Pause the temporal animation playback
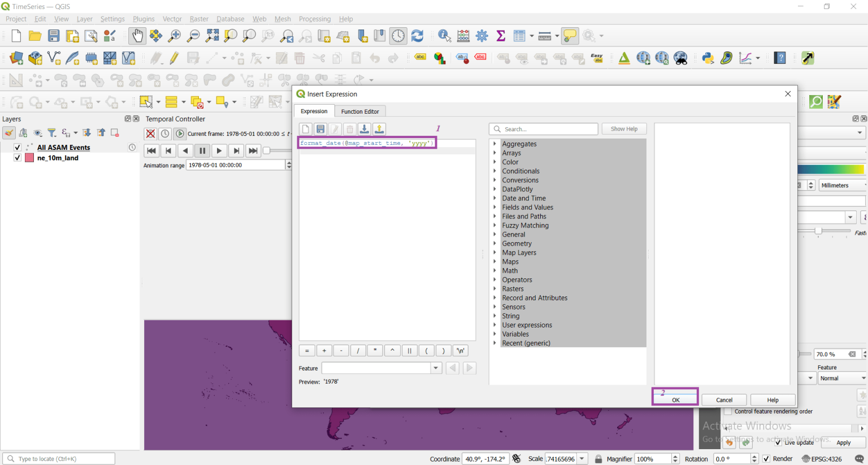The image size is (868, 465). pyautogui.click(x=202, y=150)
